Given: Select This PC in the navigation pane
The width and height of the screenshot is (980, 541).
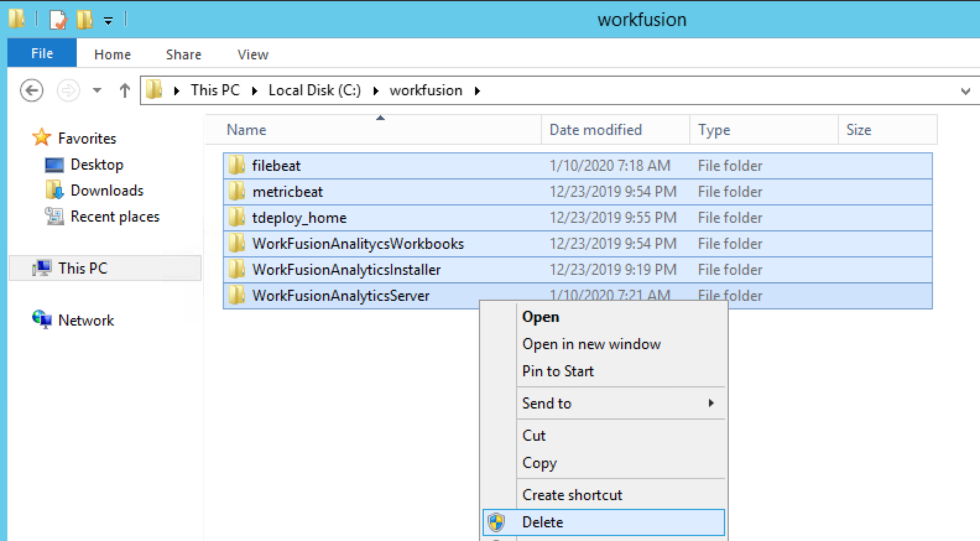Looking at the screenshot, I should point(83,268).
